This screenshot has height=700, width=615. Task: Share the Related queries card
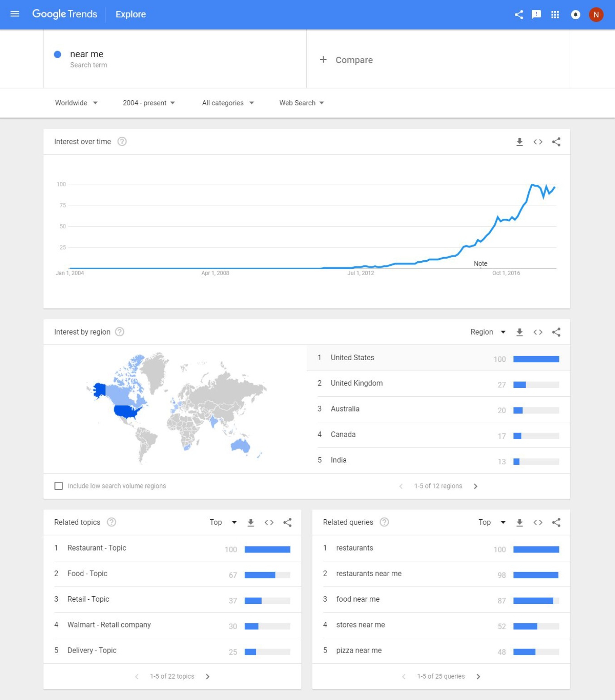(x=556, y=522)
